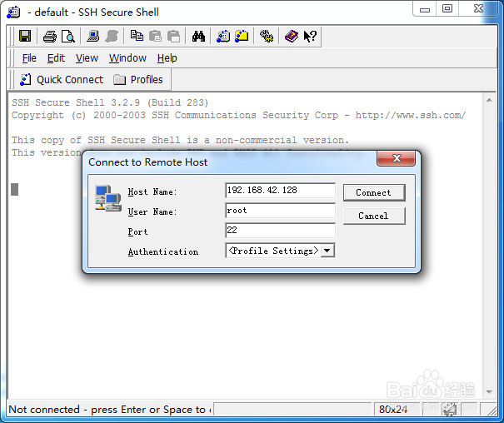This screenshot has height=423, width=504.
Task: Minimize the SSH Secure Shell window
Action: [425, 9]
